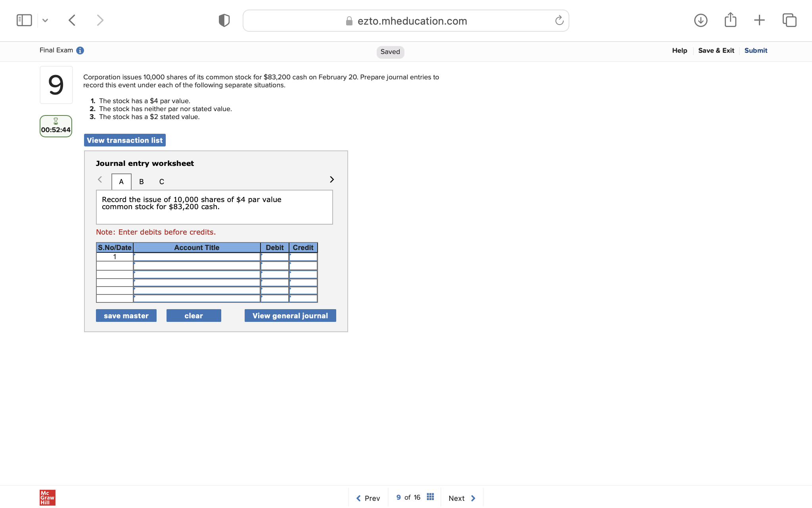The height and width of the screenshot is (508, 812).
Task: Select tab B in the journal worksheet
Action: pyautogui.click(x=141, y=181)
